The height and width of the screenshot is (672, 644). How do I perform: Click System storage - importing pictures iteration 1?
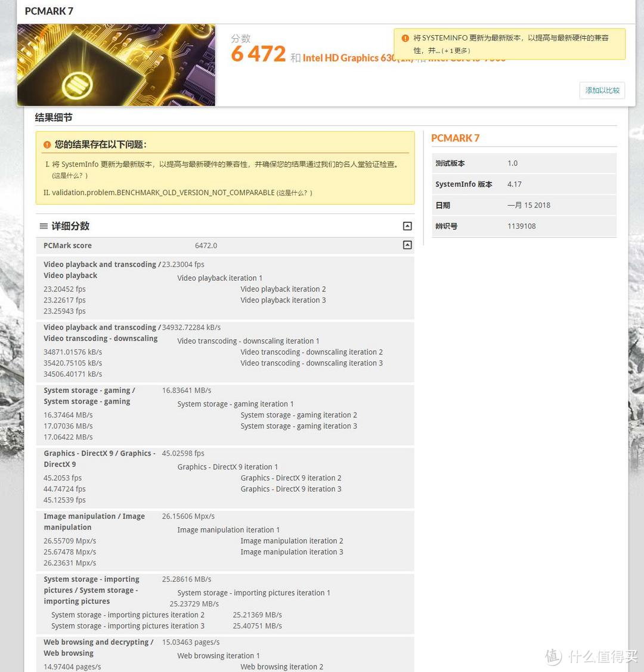pos(253,593)
